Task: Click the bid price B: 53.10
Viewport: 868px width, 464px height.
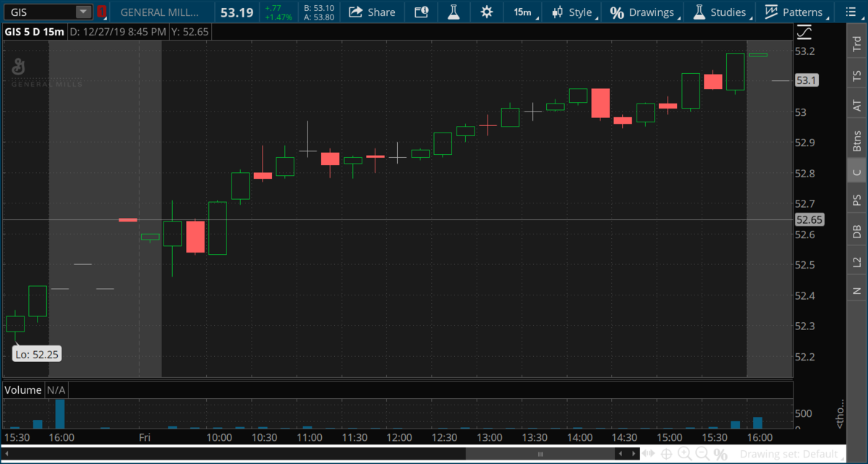Action: point(319,8)
